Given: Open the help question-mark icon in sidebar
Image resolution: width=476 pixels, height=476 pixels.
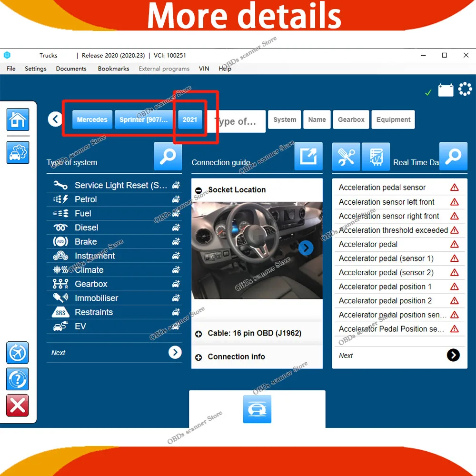Looking at the screenshot, I should point(17,379).
